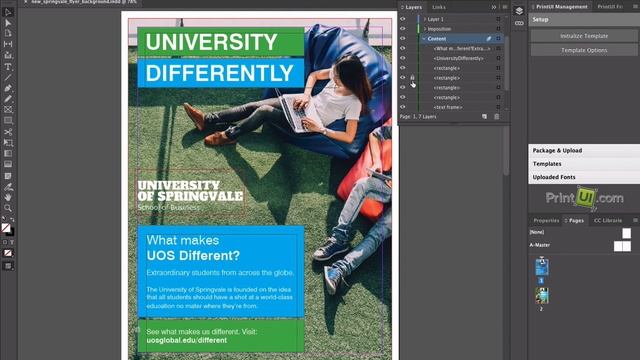Collapse the Setup section header
Image resolution: width=640 pixels, height=360 pixels.
(584, 20)
